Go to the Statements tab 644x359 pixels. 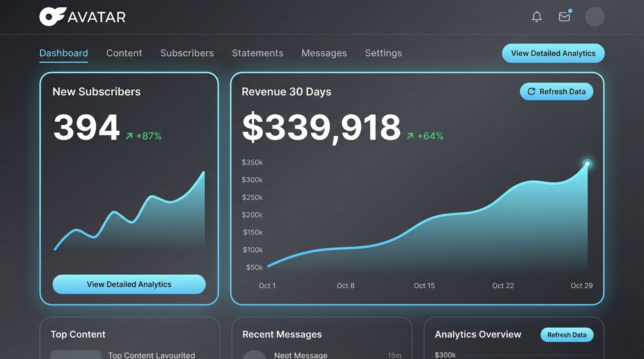[x=257, y=53]
